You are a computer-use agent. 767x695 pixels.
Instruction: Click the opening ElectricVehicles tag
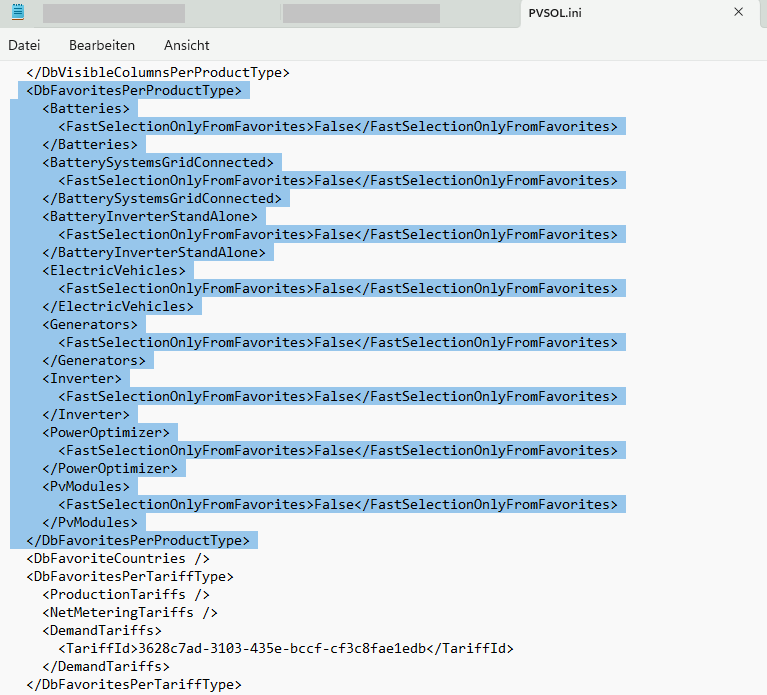click(x=114, y=271)
